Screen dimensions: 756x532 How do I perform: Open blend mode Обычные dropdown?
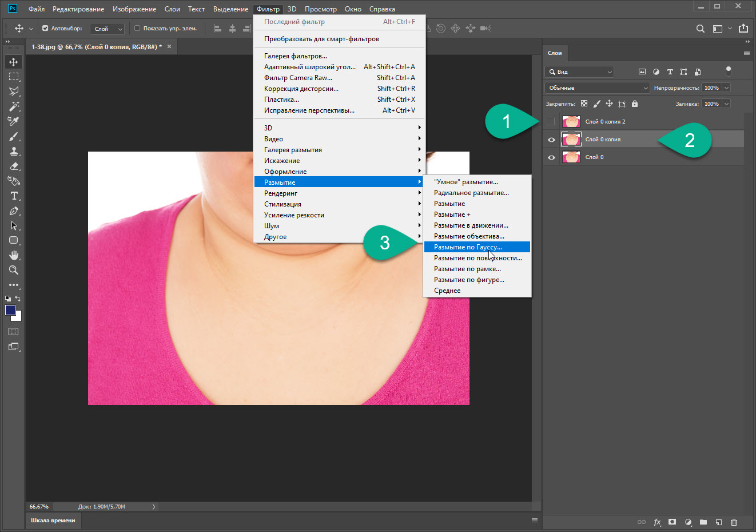click(597, 88)
